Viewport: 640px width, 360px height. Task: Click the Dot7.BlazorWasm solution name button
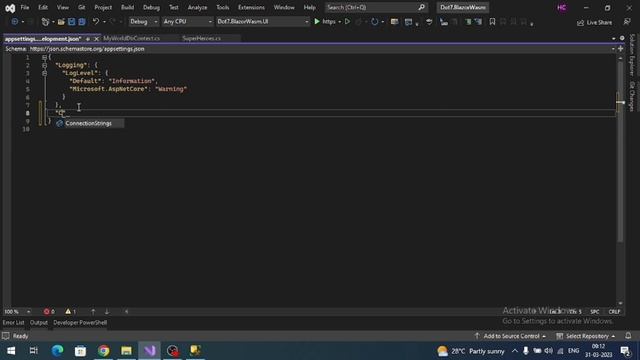click(x=463, y=7)
